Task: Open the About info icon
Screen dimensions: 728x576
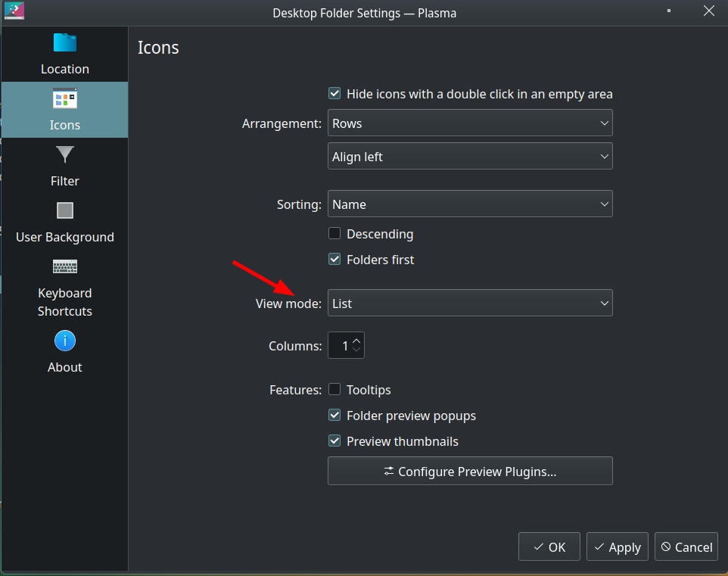Action: [64, 341]
